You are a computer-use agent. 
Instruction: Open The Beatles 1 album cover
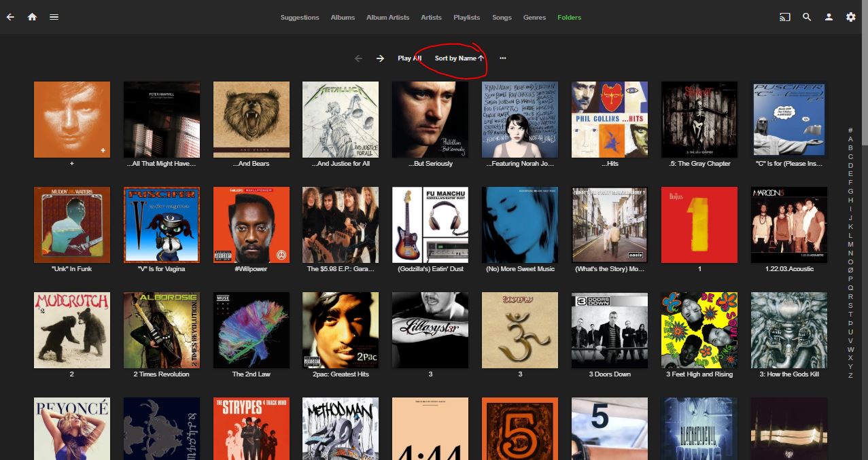point(699,225)
